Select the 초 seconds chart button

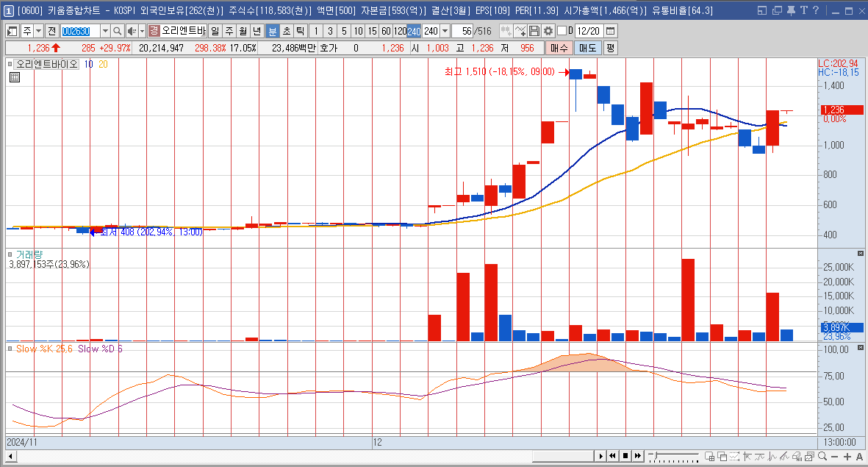coord(286,31)
